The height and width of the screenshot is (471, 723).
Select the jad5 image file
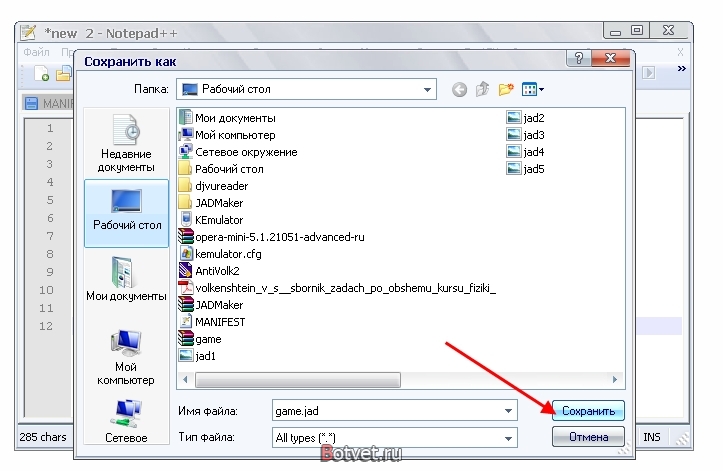(526, 169)
